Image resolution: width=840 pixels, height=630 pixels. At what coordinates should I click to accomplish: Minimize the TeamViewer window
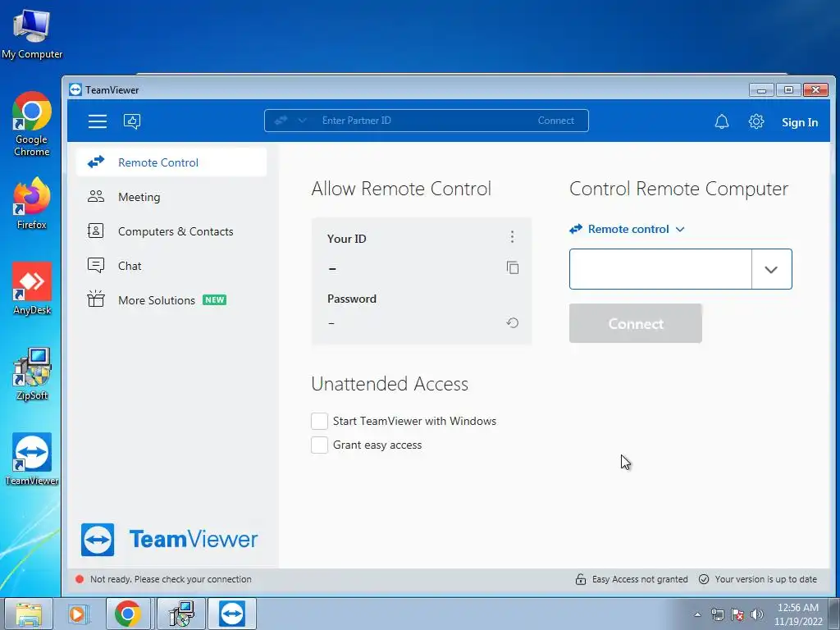pyautogui.click(x=761, y=89)
